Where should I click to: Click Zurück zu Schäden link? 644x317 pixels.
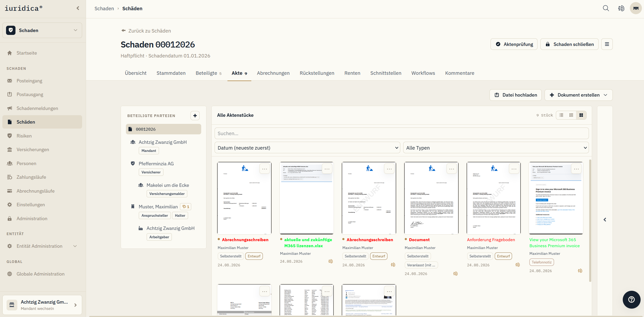(146, 31)
